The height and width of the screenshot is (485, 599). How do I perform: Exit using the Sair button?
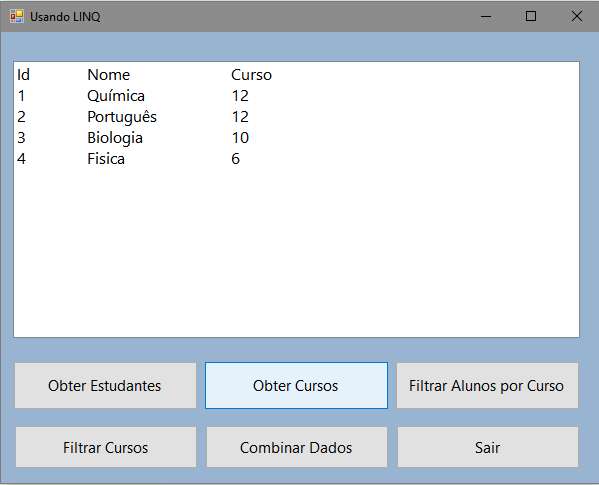tap(488, 447)
